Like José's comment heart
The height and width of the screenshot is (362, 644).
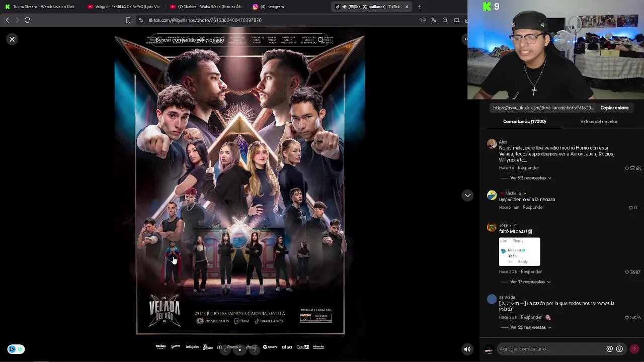(627, 272)
